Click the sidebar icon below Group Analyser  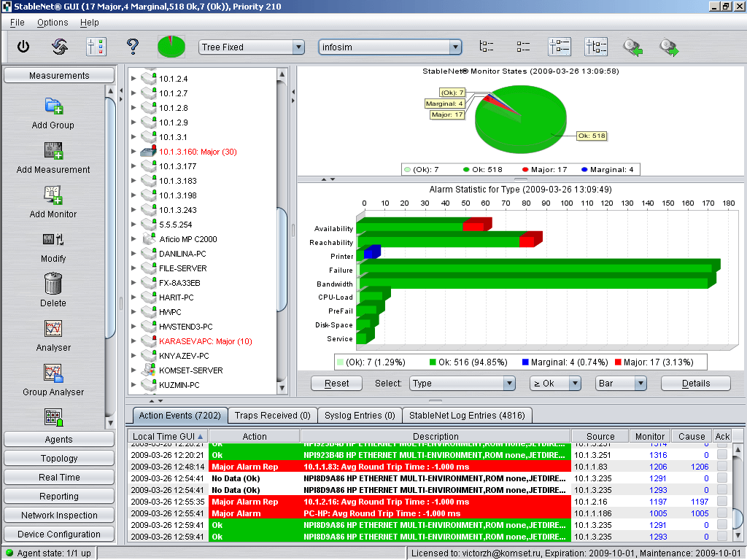pyautogui.click(x=53, y=417)
